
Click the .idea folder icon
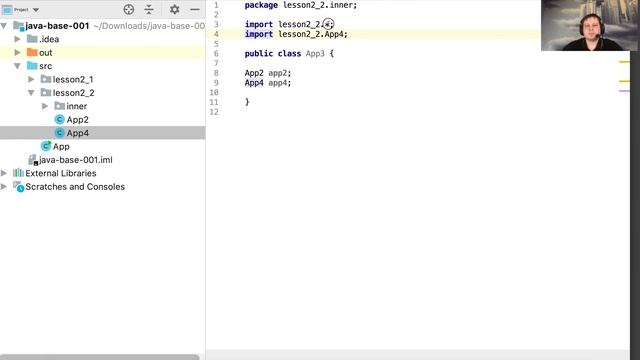point(32,39)
